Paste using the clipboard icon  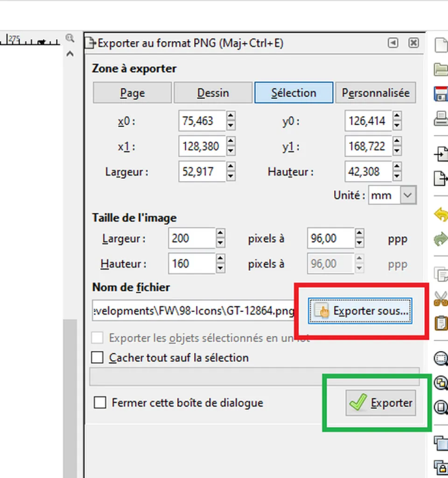(441, 323)
